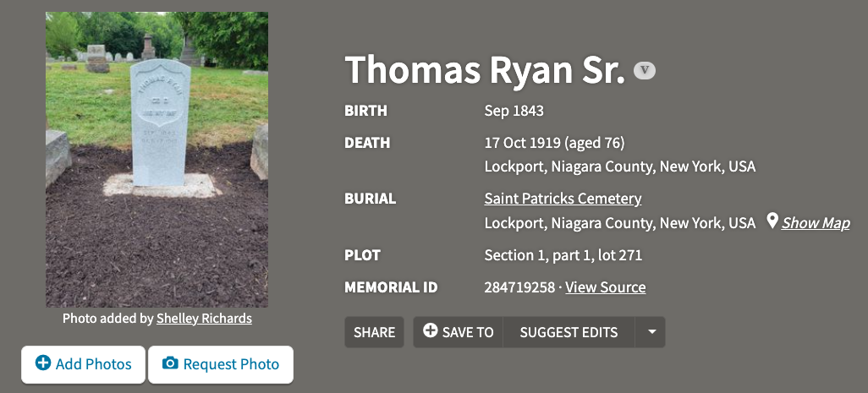
Task: Click the plus icon on Add Photos
Action: 42,363
